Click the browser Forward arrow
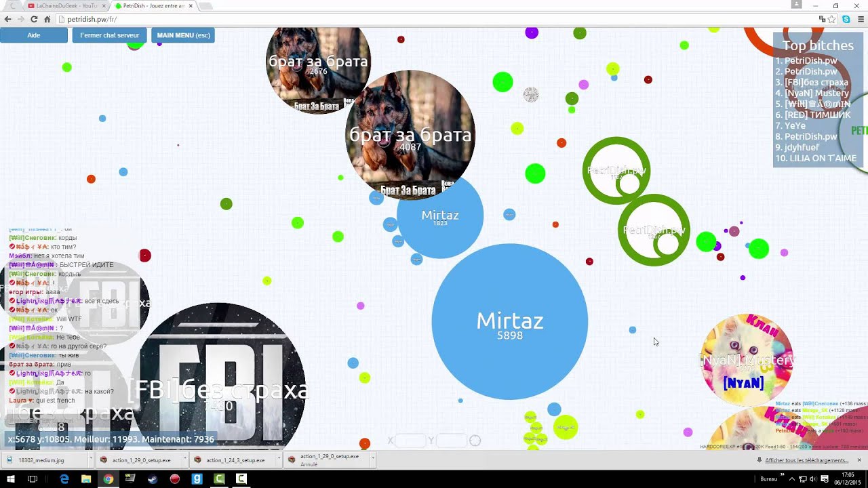 pos(21,19)
